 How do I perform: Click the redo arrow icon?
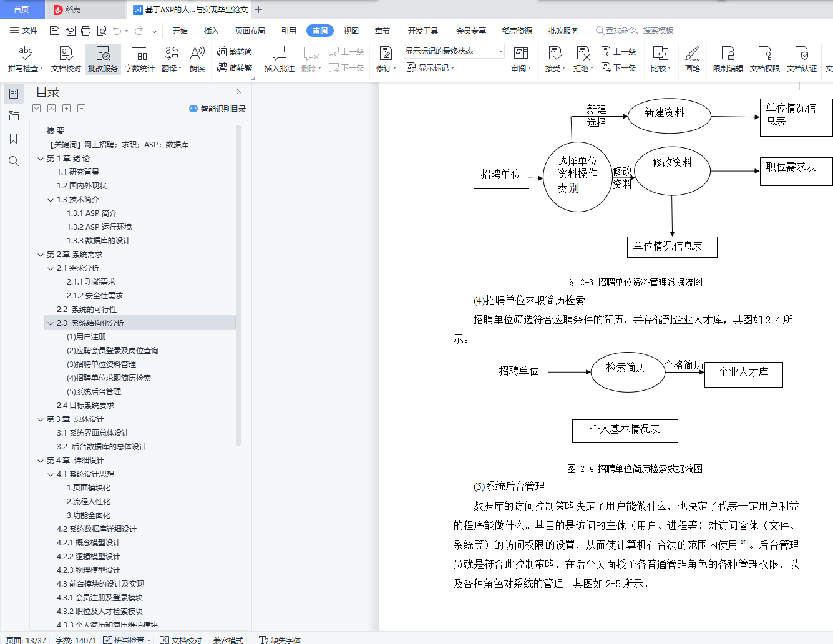pyautogui.click(x=139, y=31)
